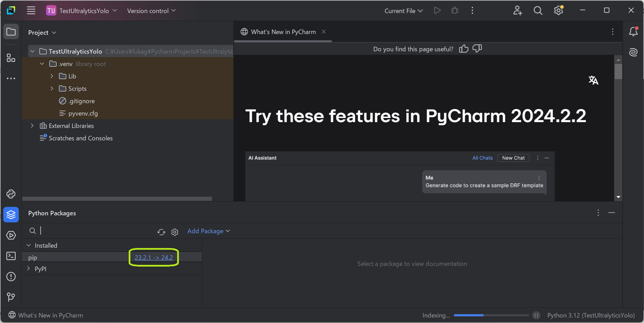The image size is (644, 323).
Task: Collapse the .venv folder
Action: pyautogui.click(x=42, y=64)
